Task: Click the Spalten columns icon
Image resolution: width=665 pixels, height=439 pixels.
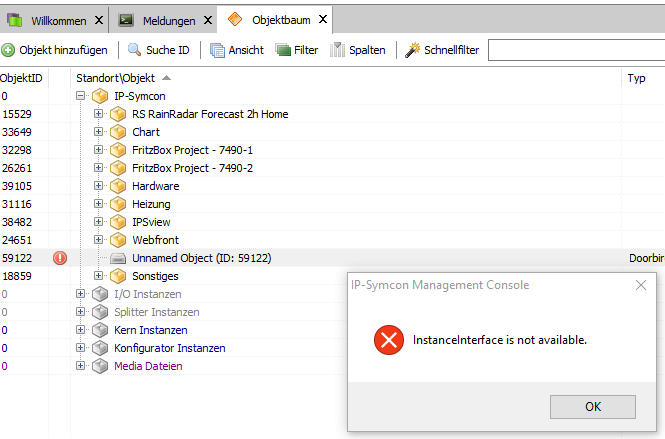Action: point(338,50)
